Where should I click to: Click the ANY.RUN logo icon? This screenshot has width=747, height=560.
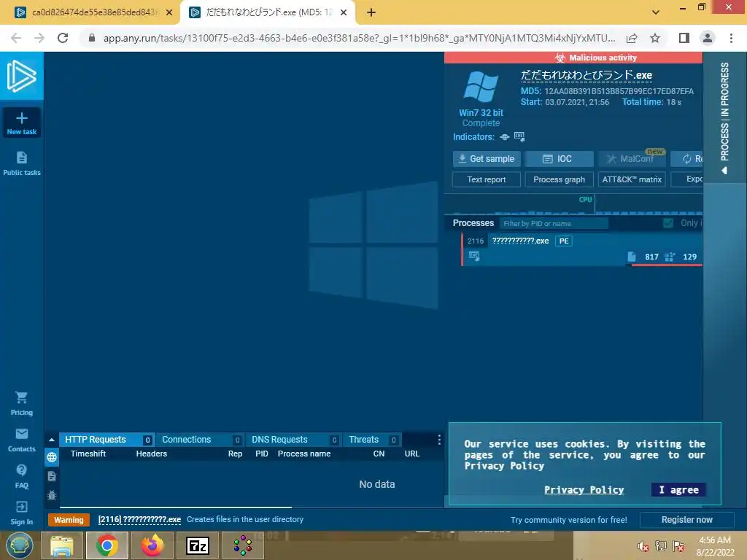[21, 76]
